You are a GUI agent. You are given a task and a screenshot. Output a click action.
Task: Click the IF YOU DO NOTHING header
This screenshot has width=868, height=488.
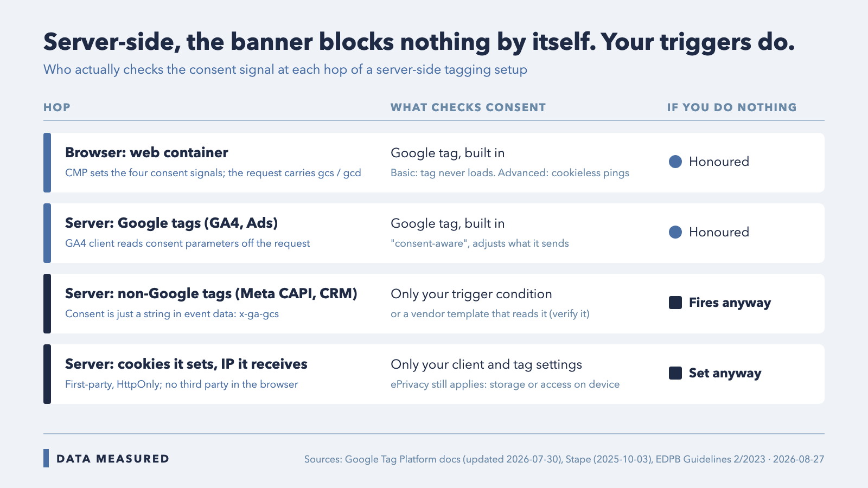(x=732, y=107)
